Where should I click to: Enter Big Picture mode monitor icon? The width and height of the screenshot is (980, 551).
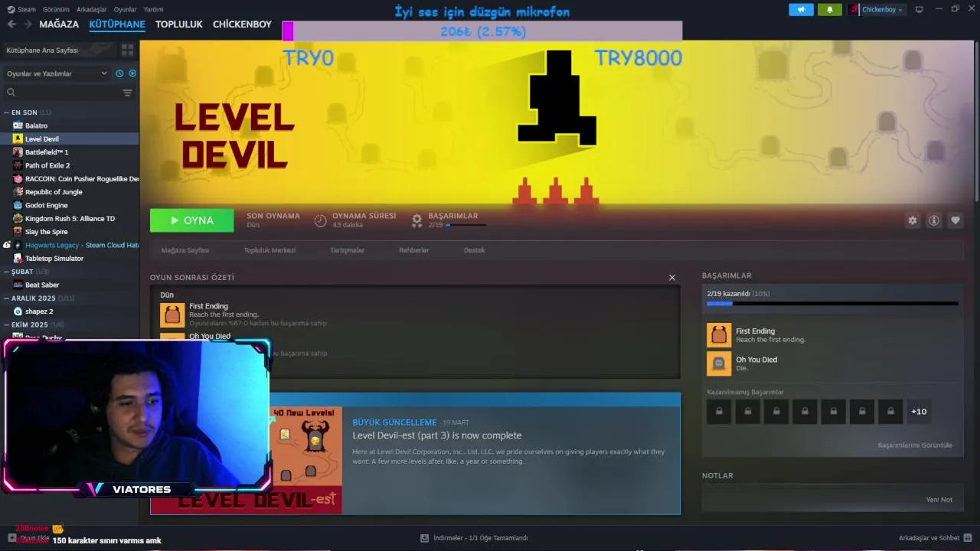coord(920,9)
